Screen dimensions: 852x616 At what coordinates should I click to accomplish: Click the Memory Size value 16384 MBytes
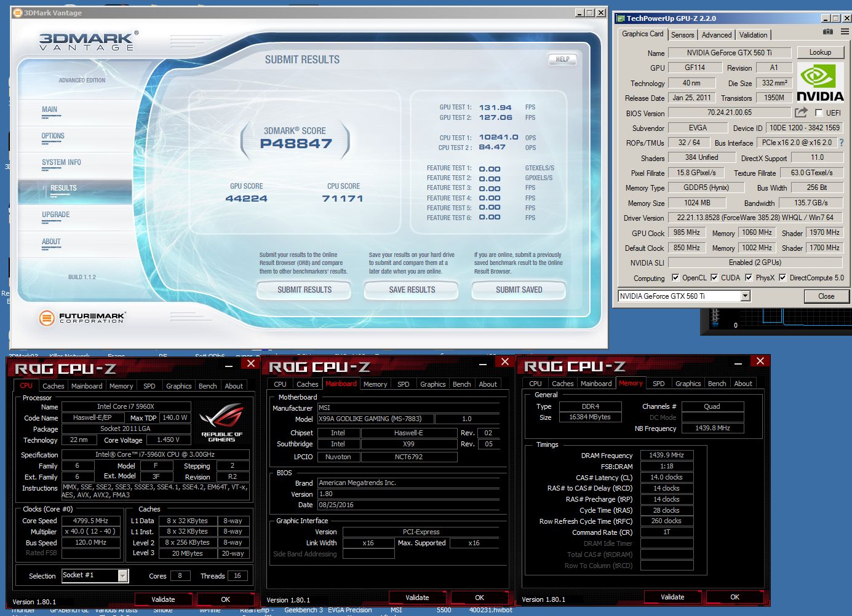pos(589,417)
